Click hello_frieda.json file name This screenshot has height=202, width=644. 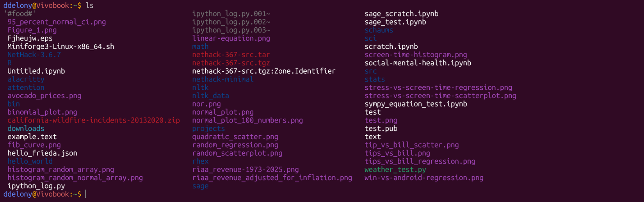coord(42,153)
